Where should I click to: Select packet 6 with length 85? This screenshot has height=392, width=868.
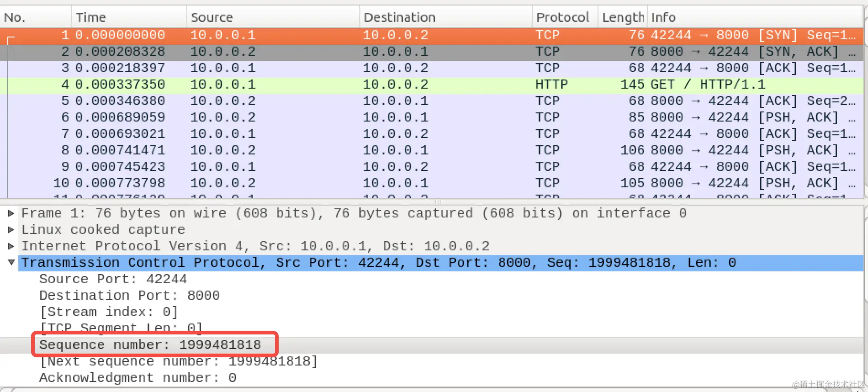(x=432, y=117)
